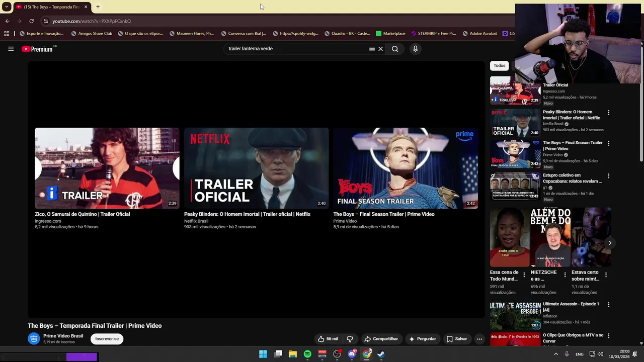The width and height of the screenshot is (644, 362).
Task: Open 'STEAMRIP » Free Pr...' bookmark
Action: (x=433, y=34)
